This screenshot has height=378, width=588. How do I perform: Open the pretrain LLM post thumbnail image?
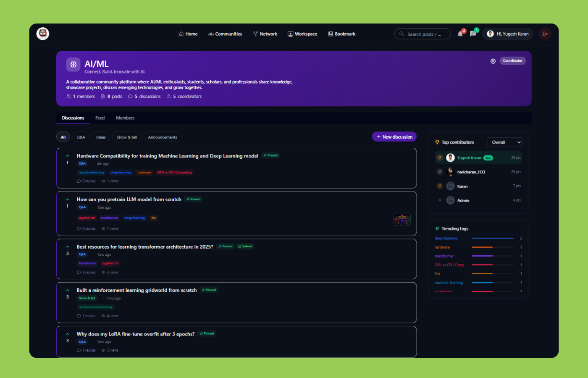pyautogui.click(x=402, y=219)
